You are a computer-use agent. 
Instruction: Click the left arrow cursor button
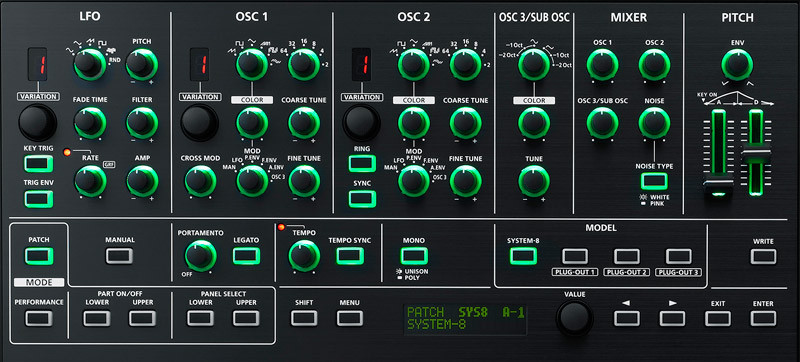[x=627, y=318]
